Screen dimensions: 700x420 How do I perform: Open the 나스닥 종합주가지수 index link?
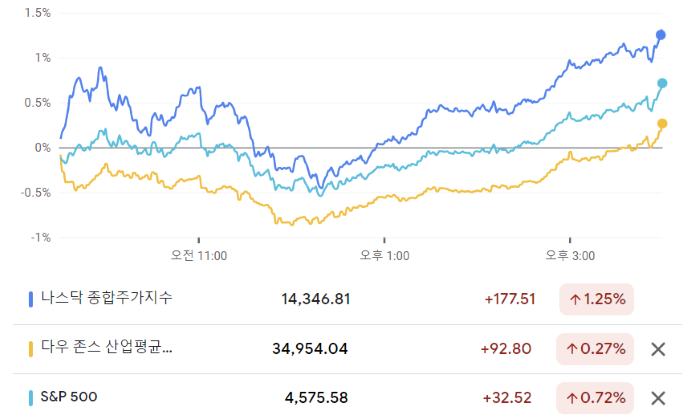click(x=107, y=298)
